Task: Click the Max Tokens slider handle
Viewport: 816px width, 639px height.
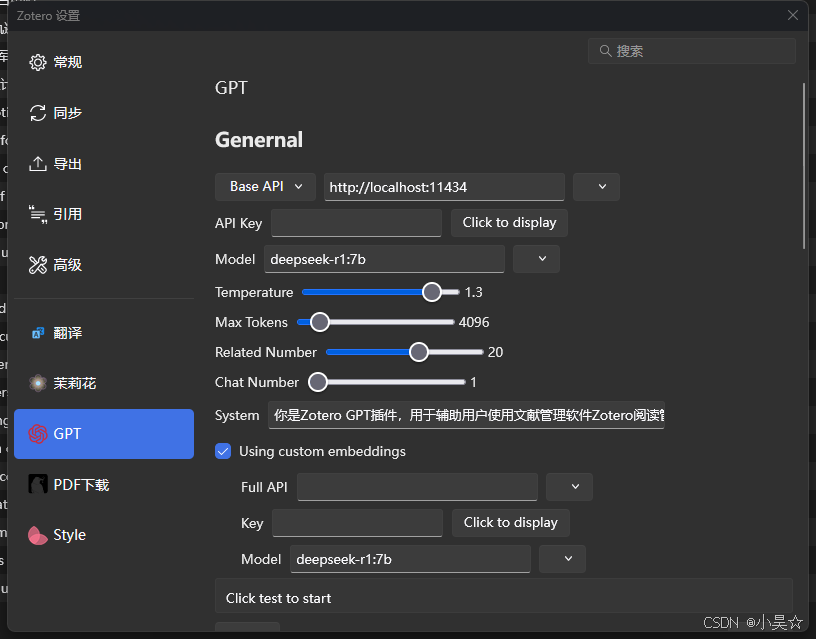Action: pos(320,322)
